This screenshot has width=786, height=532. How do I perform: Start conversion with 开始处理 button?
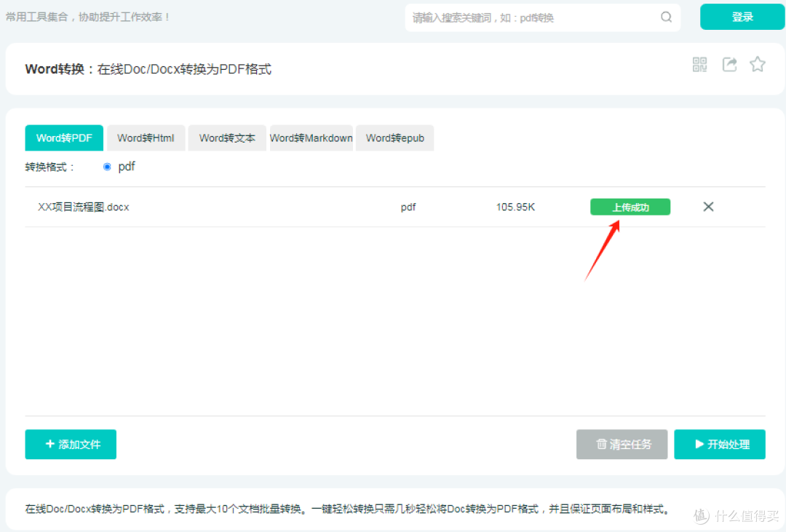point(719,444)
